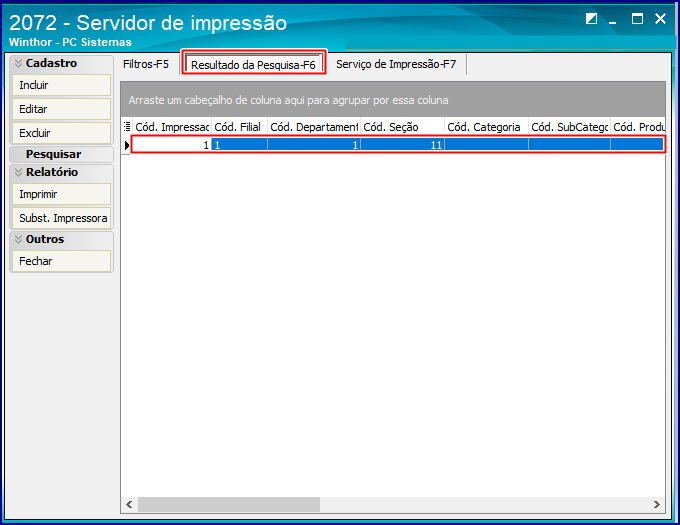Image resolution: width=680 pixels, height=525 pixels.
Task: Sort by Cód. Departament column header
Action: pos(314,127)
